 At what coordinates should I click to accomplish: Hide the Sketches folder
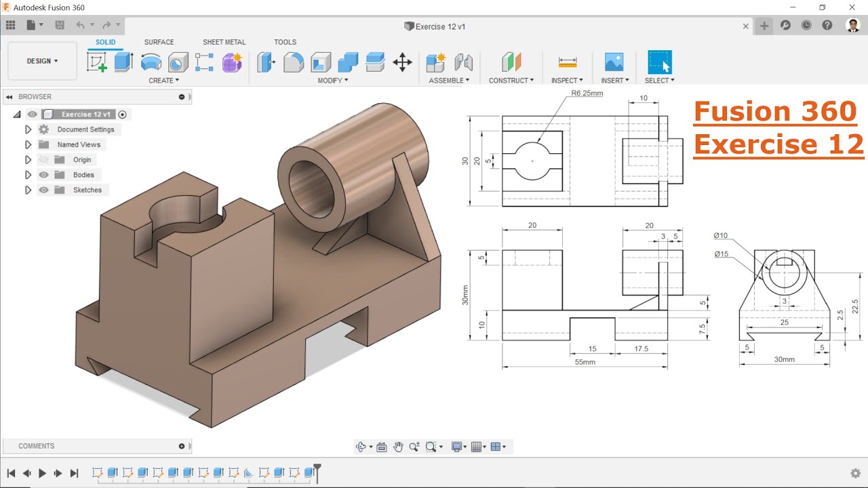pyautogui.click(x=44, y=190)
